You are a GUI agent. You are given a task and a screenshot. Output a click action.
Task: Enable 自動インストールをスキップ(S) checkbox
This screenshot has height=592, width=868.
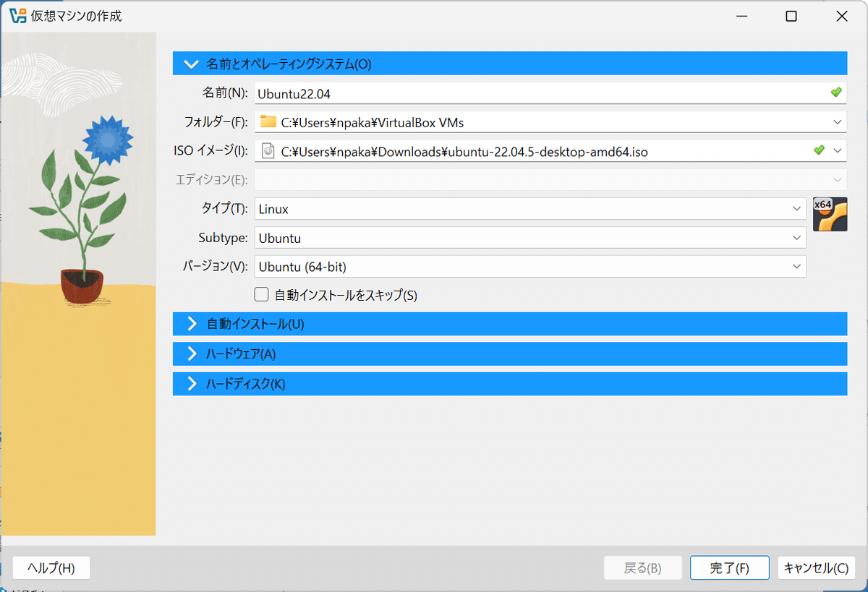[261, 294]
